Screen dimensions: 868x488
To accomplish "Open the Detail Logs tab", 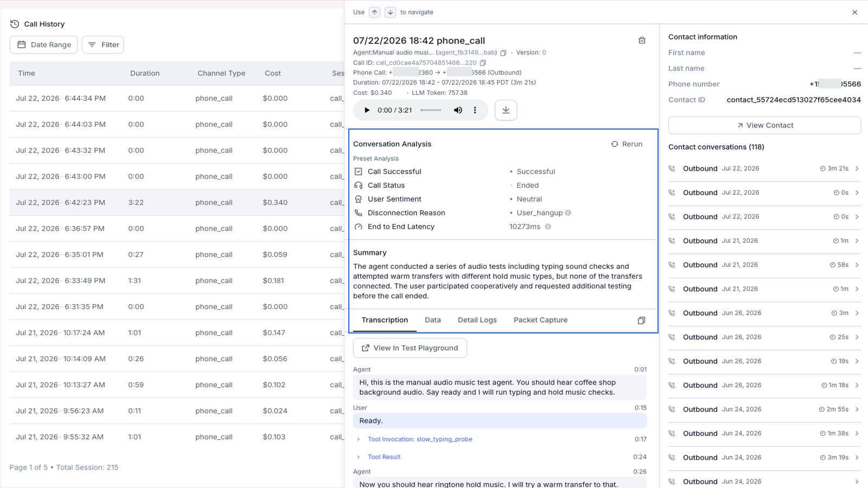I will [x=477, y=320].
